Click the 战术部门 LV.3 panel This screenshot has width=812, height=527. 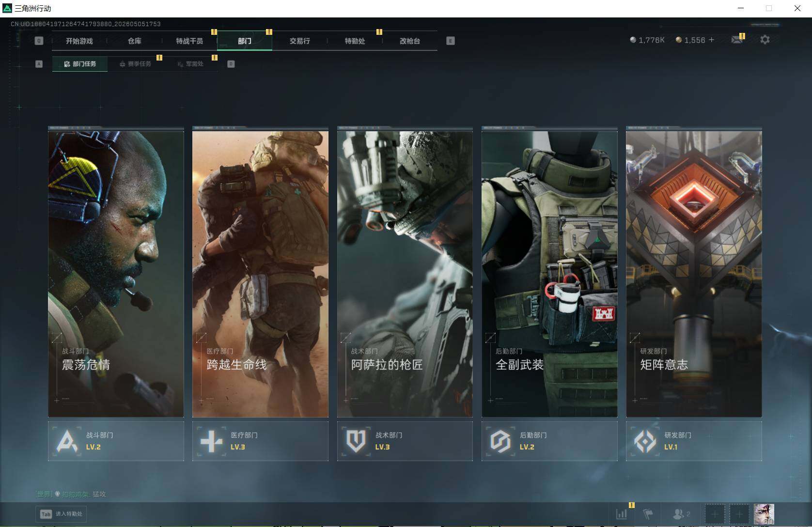405,441
